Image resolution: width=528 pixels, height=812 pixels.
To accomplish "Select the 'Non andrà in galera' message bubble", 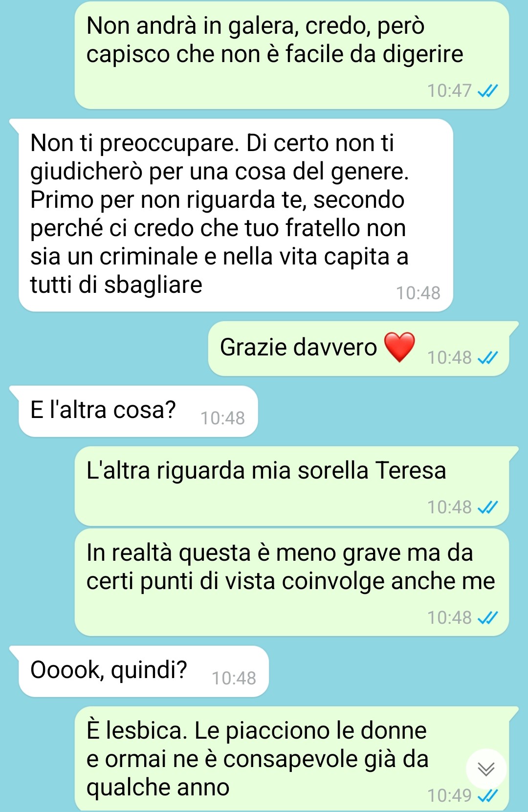I will tap(292, 55).
